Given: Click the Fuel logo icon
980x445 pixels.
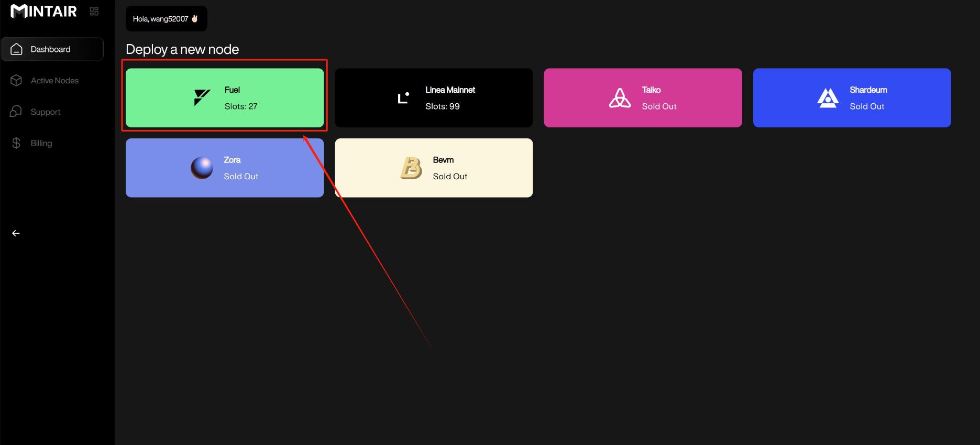Looking at the screenshot, I should [x=202, y=97].
